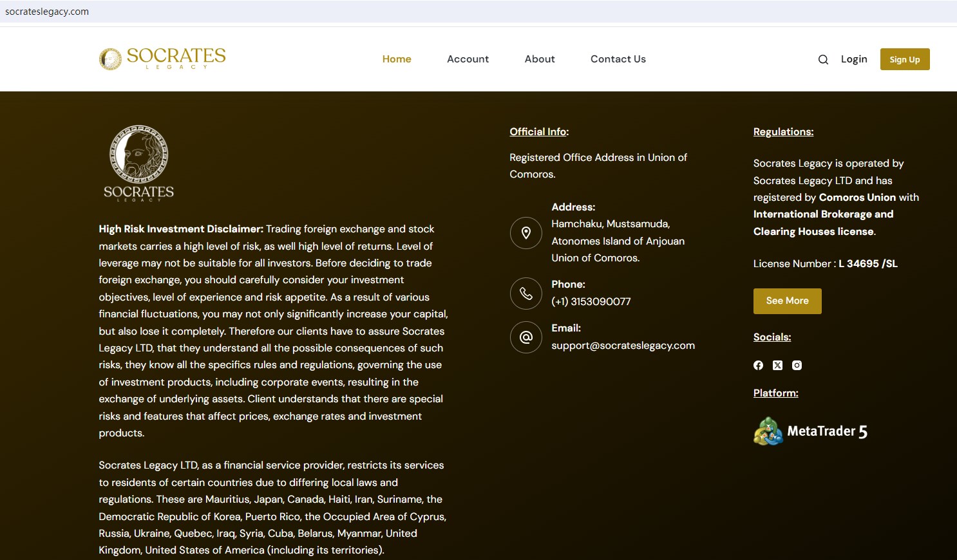Open the X (Twitter) social icon
This screenshot has width=957, height=560.
pyautogui.click(x=778, y=365)
